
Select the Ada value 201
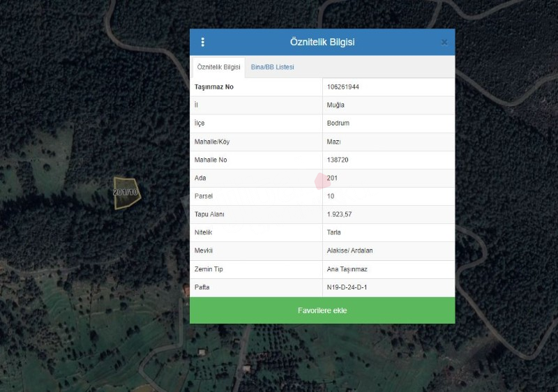click(x=332, y=178)
